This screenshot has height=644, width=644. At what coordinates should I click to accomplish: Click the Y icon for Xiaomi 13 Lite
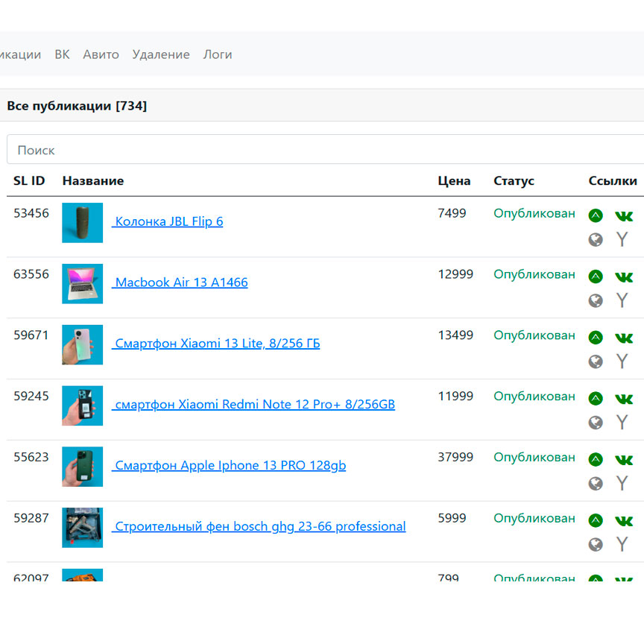point(622,361)
